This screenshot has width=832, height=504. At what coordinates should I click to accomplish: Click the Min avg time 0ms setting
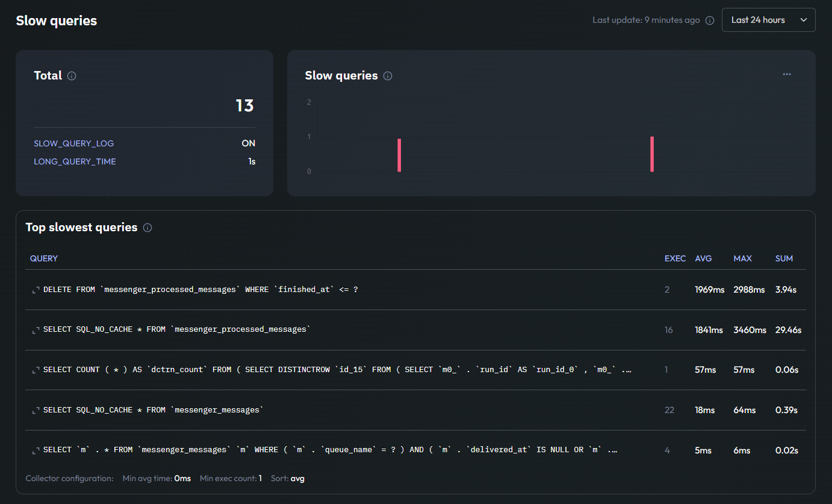(157, 478)
